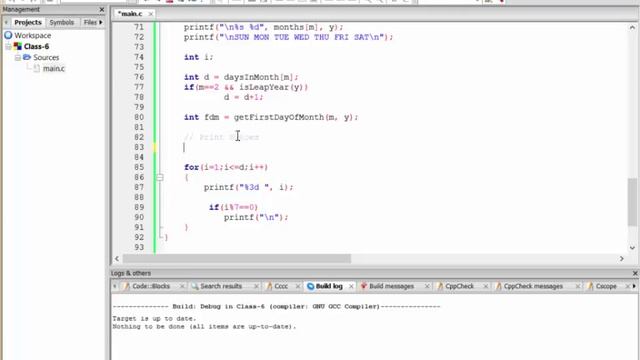Click the editor horizontal scroll left arrow
The height and width of the screenshot is (360, 640).
117,258
